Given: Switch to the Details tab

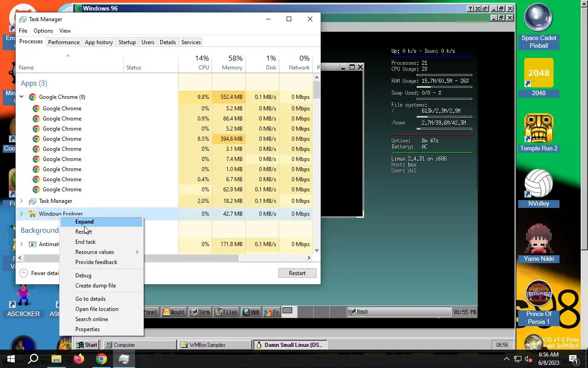Looking at the screenshot, I should point(168,42).
